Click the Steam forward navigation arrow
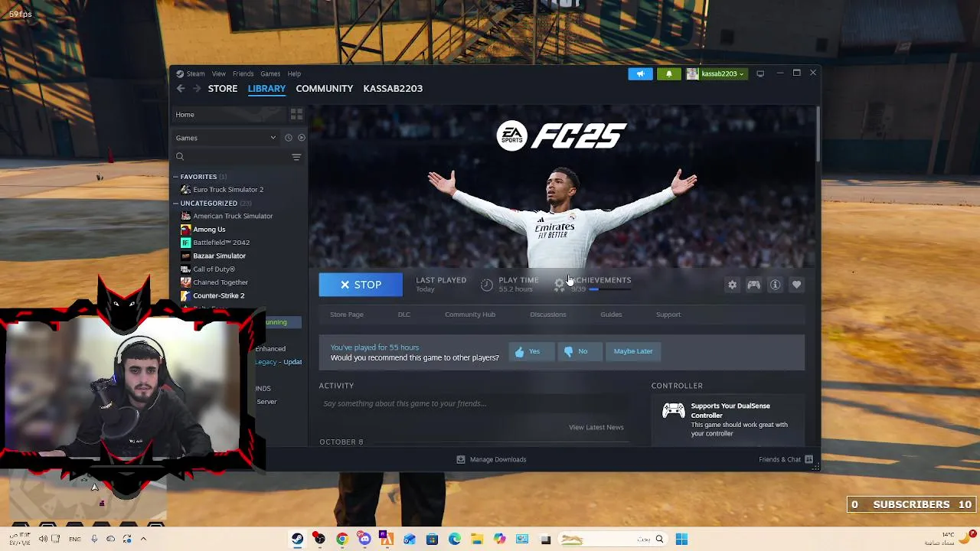Viewport: 980px width, 551px height. (197, 89)
